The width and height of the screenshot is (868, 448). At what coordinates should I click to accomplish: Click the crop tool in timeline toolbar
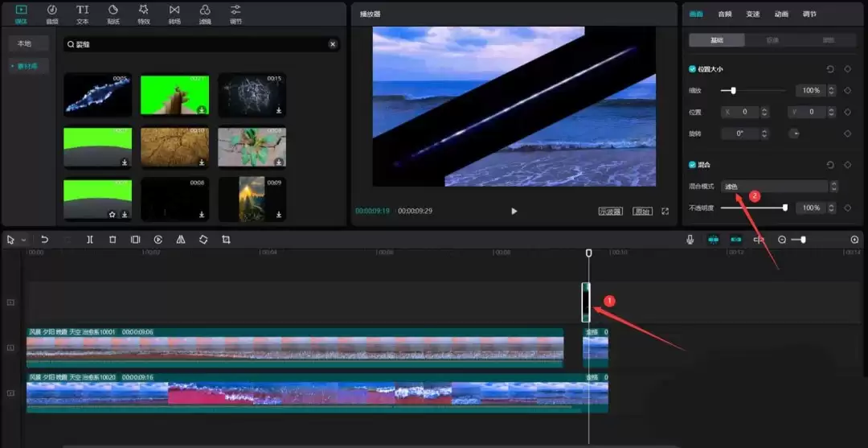226,240
